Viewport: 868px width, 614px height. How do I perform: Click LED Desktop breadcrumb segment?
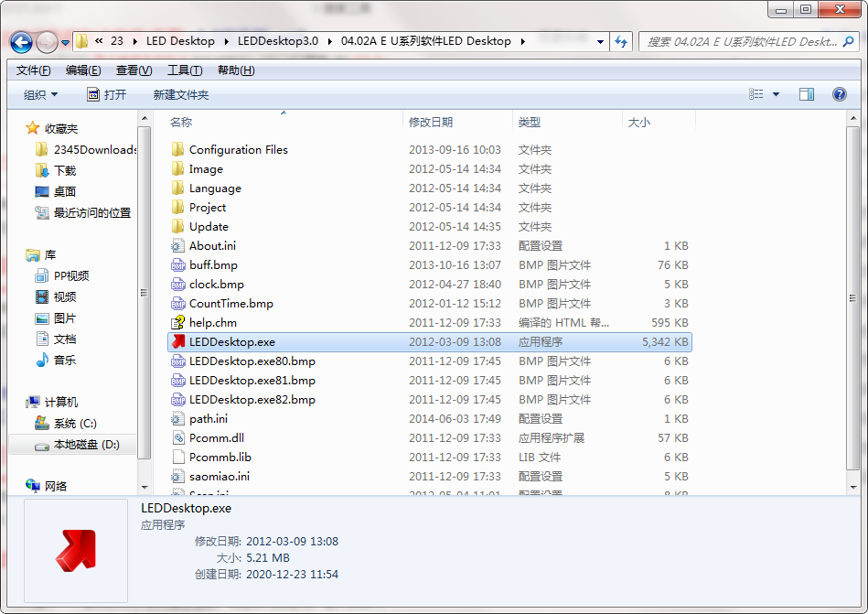point(180,41)
